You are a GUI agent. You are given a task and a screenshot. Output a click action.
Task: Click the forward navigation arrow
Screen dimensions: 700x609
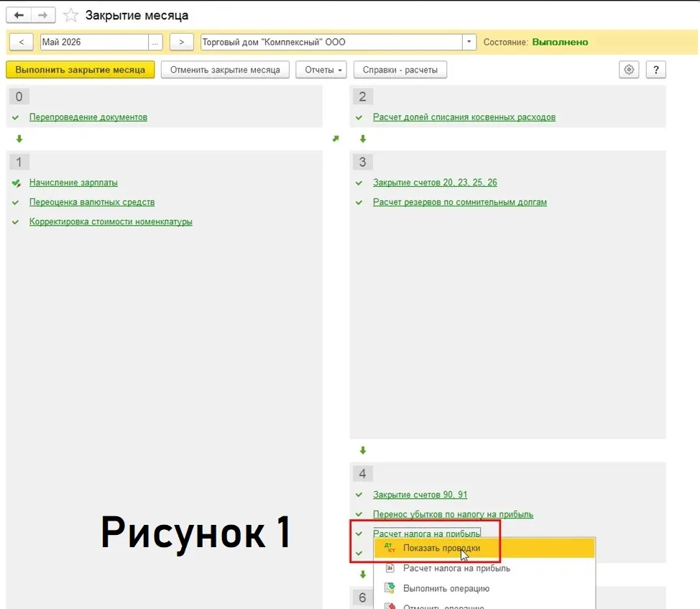[43, 15]
